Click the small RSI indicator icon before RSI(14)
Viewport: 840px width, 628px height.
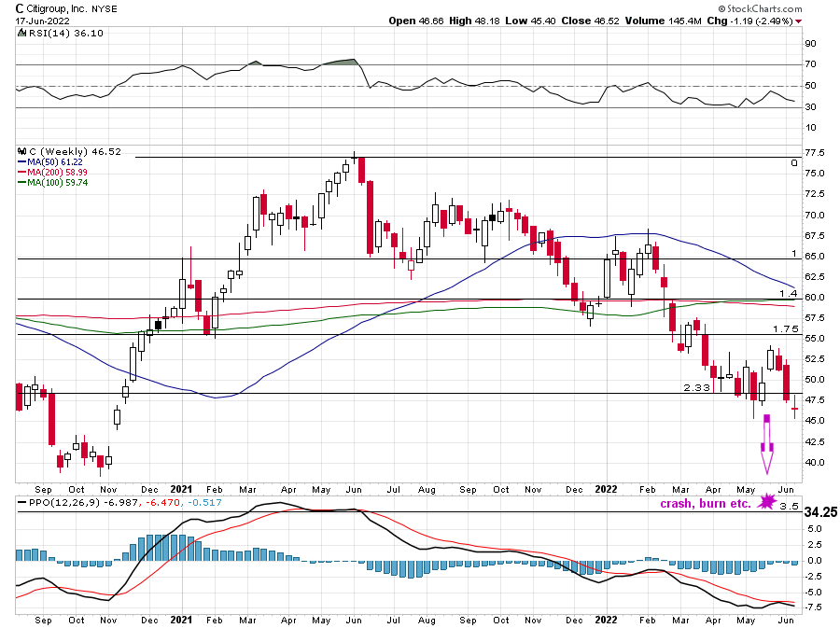pyautogui.click(x=22, y=33)
